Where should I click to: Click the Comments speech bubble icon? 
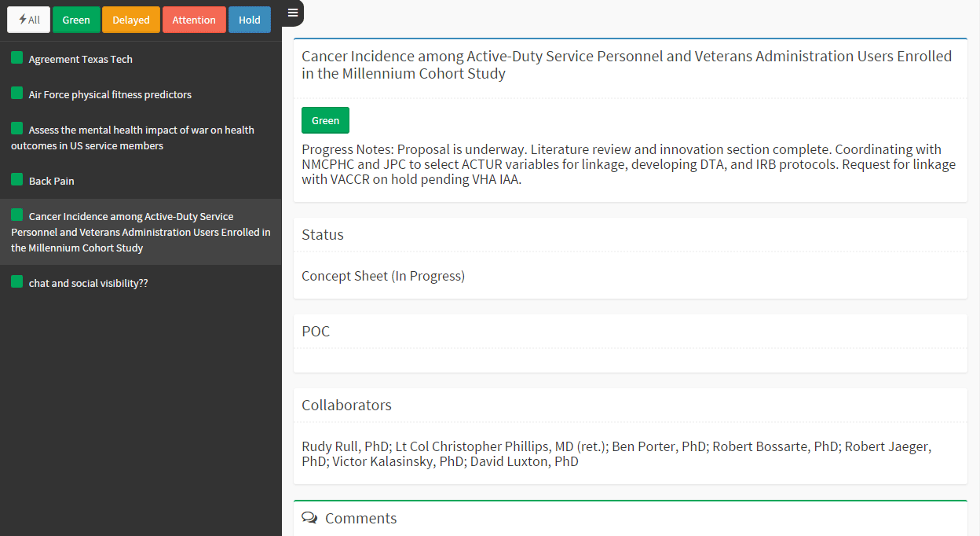[310, 518]
